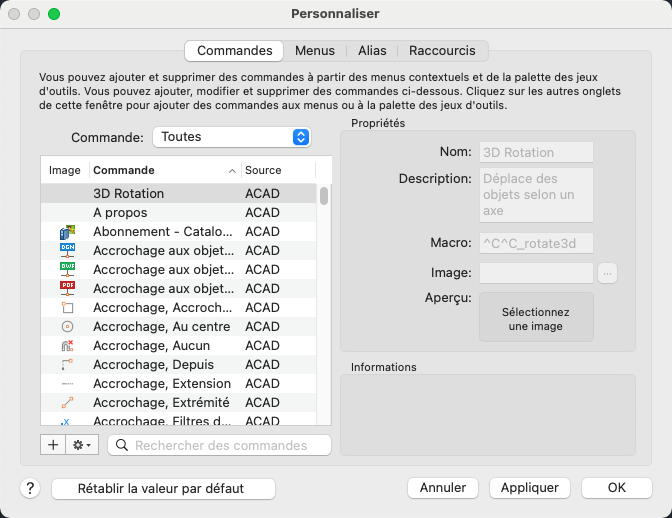Click the 'Aucun' snap icon
672x518 pixels.
tap(67, 346)
